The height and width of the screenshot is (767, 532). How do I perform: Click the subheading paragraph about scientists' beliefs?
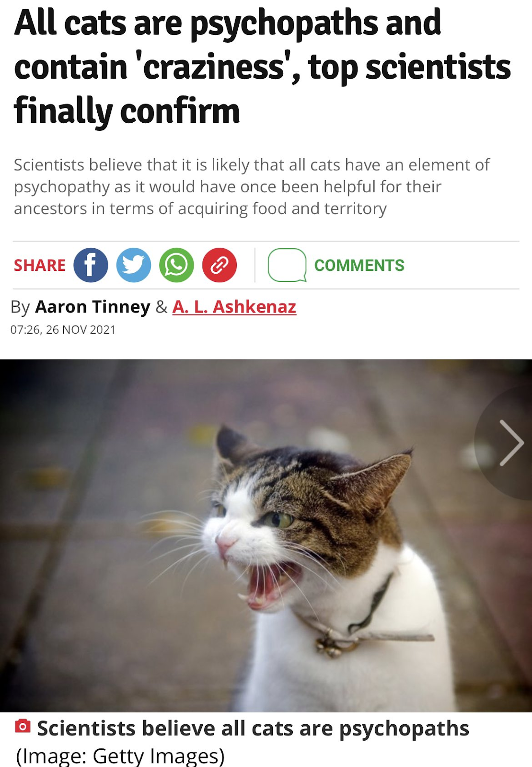(x=252, y=186)
